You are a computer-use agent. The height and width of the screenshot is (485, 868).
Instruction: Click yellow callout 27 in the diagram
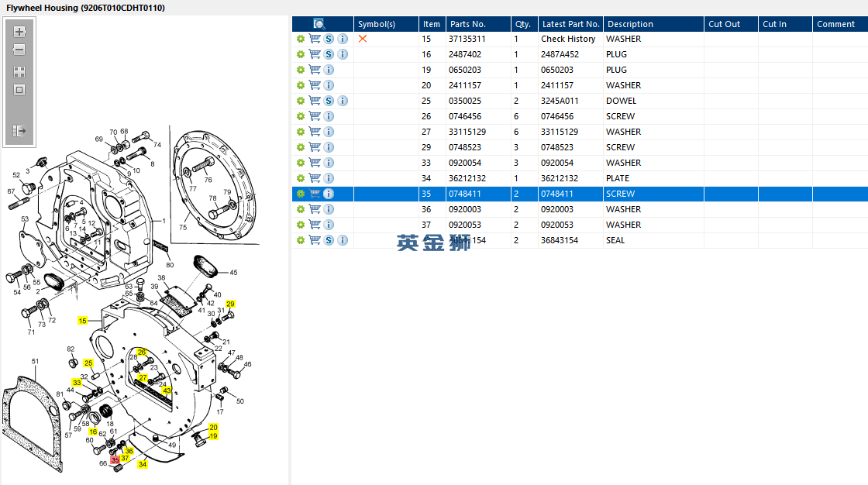(x=143, y=377)
